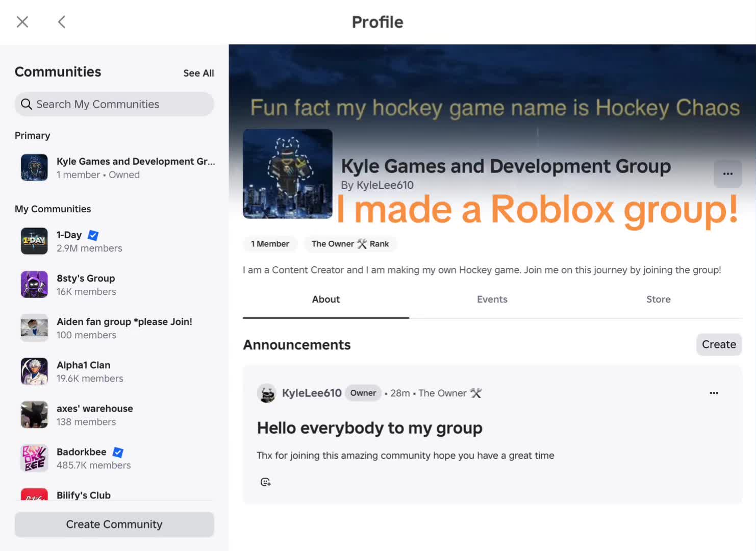The width and height of the screenshot is (756, 551).
Task: Click 16K members under 8sty's Group
Action: [86, 292]
